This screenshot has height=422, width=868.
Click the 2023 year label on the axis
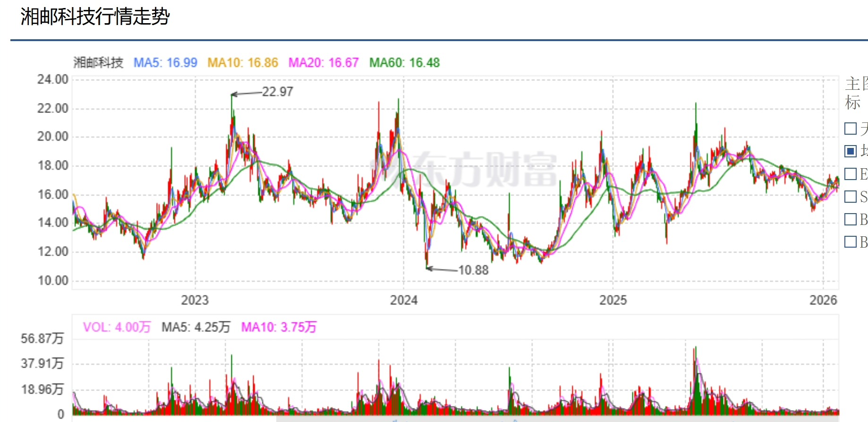click(195, 300)
